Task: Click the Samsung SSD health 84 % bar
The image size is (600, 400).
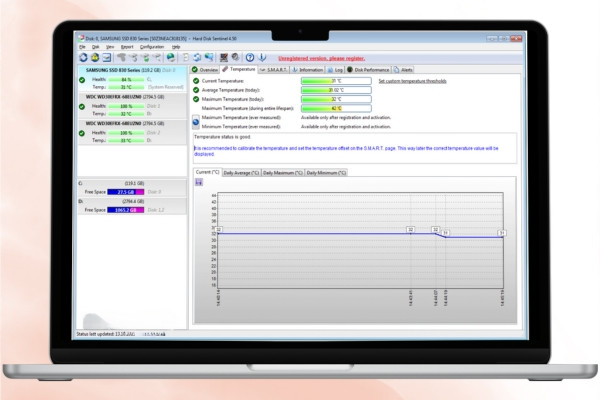Action: pyautogui.click(x=126, y=80)
